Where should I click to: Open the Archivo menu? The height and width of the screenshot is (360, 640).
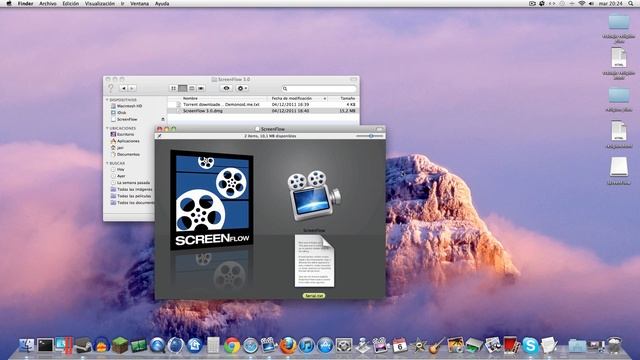[x=48, y=3]
